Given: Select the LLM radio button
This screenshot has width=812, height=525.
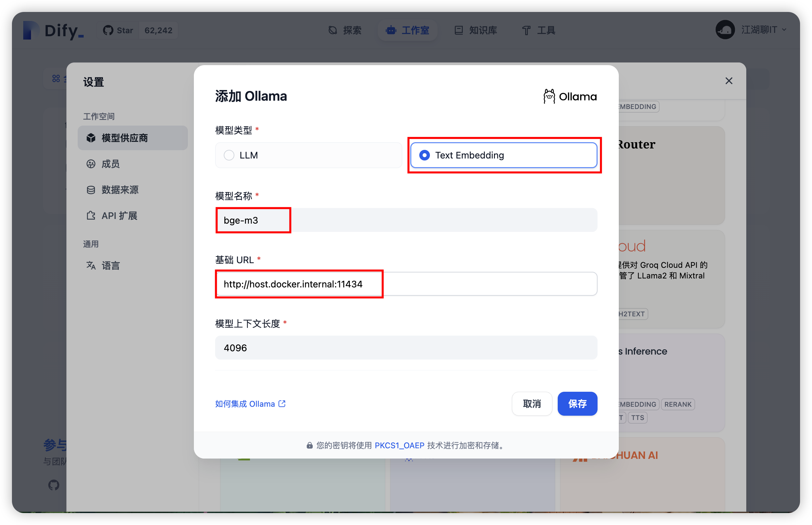Looking at the screenshot, I should point(230,155).
